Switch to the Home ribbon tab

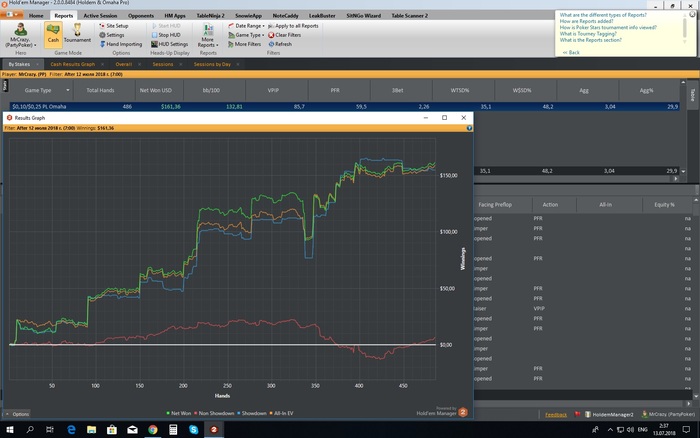tap(36, 16)
